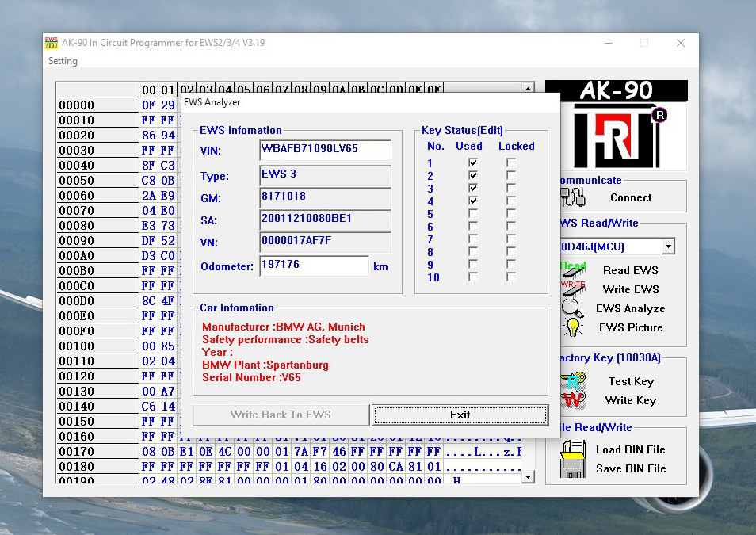Click the Connect button label
The width and height of the screenshot is (756, 535).
click(631, 197)
